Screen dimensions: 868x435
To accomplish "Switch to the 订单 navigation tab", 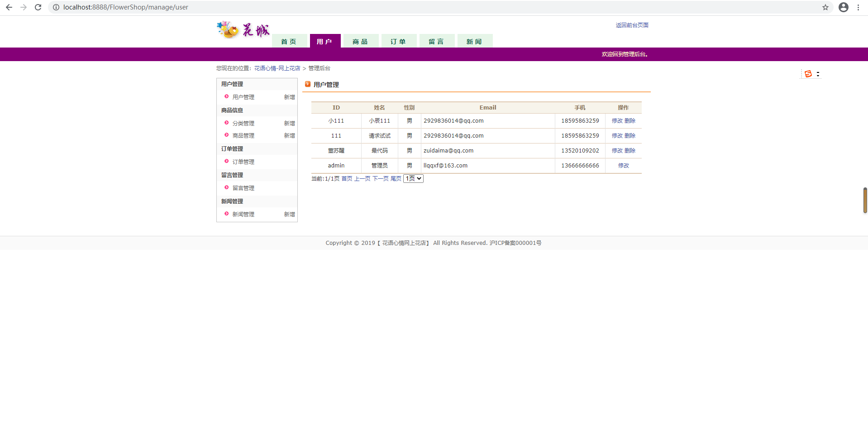I will (399, 41).
